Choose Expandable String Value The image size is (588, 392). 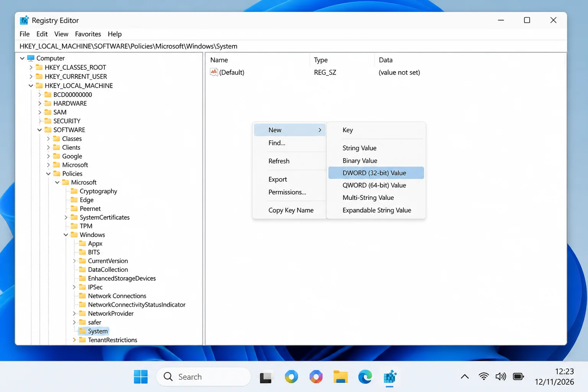(376, 210)
